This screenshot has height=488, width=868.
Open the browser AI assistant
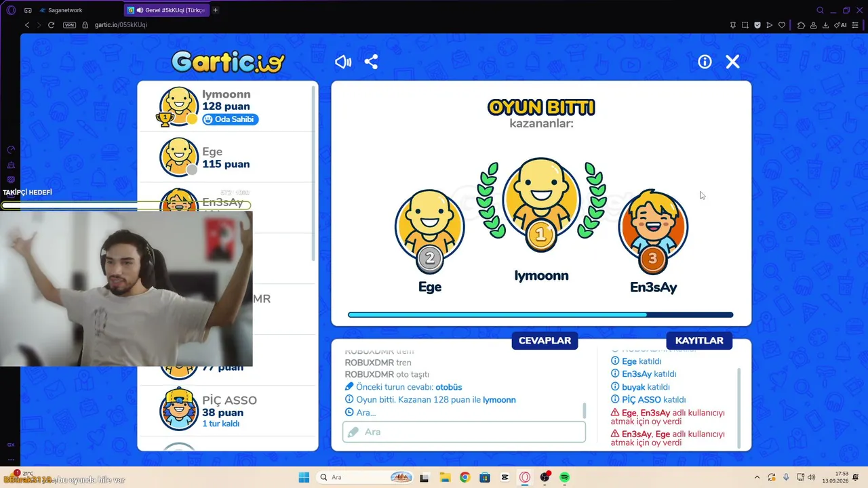click(842, 25)
